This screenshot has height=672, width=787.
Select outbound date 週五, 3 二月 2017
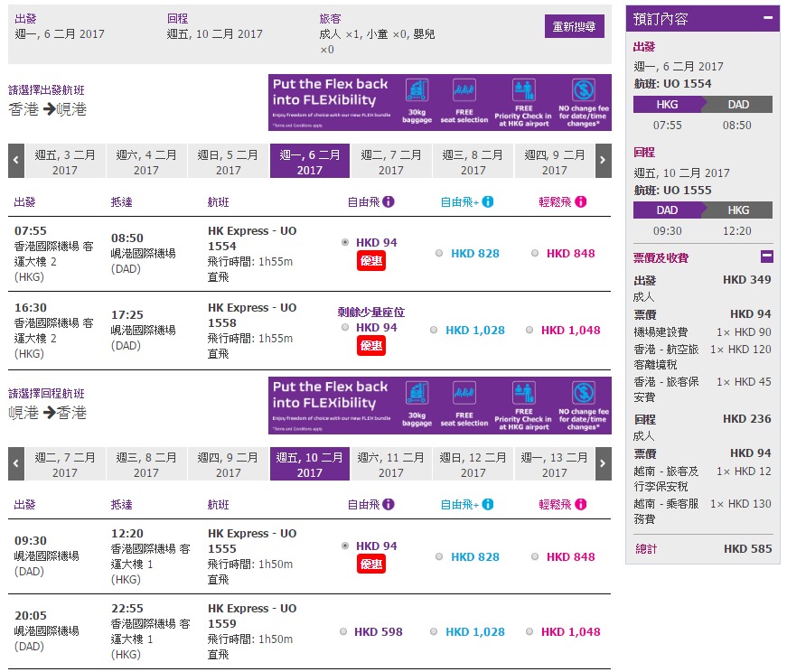point(65,162)
